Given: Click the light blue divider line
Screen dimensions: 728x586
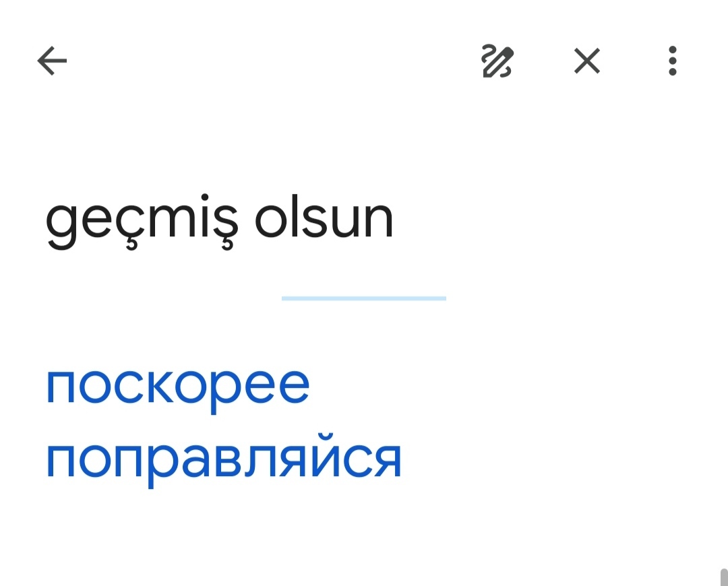Looking at the screenshot, I should point(363,298).
